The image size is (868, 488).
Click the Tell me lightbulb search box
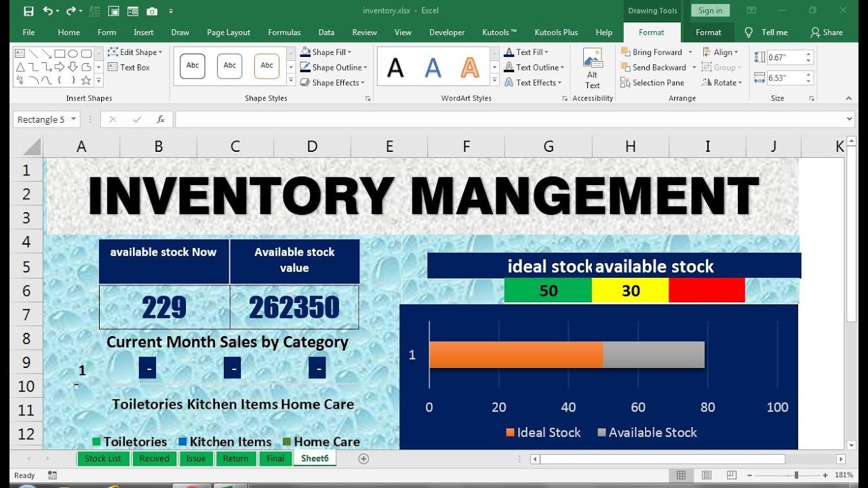tap(766, 32)
